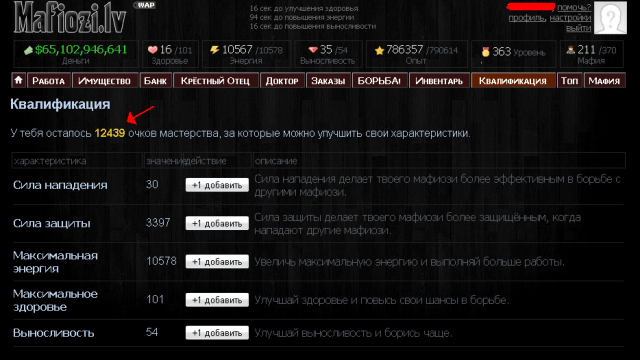The image size is (640, 360).
Task: Open the Доктор menu
Action: pyautogui.click(x=282, y=80)
